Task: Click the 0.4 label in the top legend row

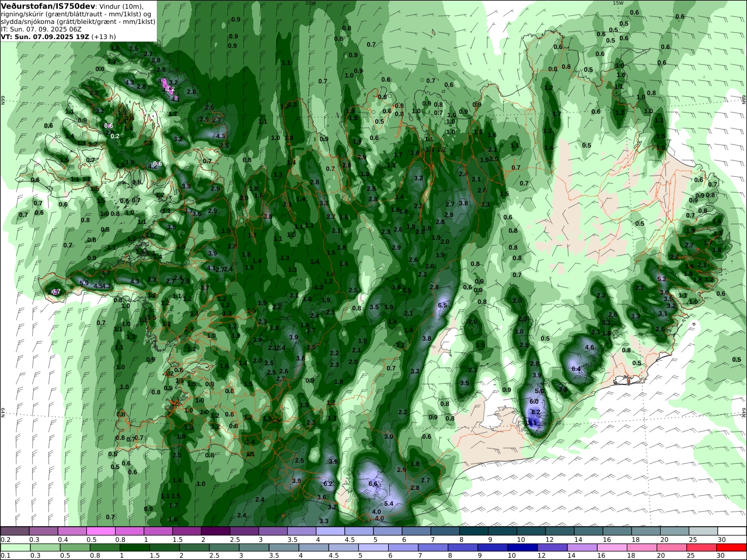Action: pyautogui.click(x=62, y=540)
